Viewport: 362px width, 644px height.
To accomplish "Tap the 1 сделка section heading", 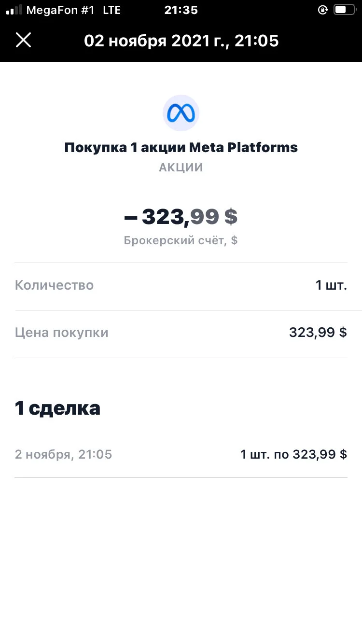I will (x=57, y=408).
